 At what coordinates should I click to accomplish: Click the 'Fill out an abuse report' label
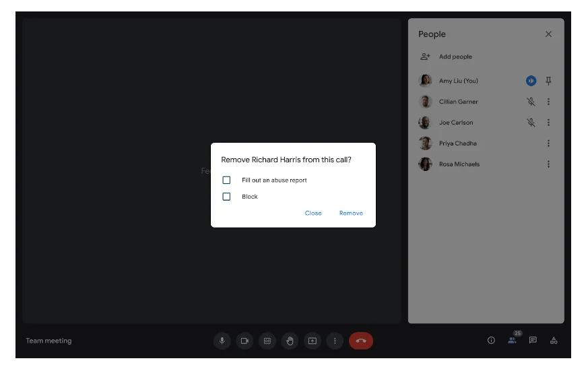274,180
